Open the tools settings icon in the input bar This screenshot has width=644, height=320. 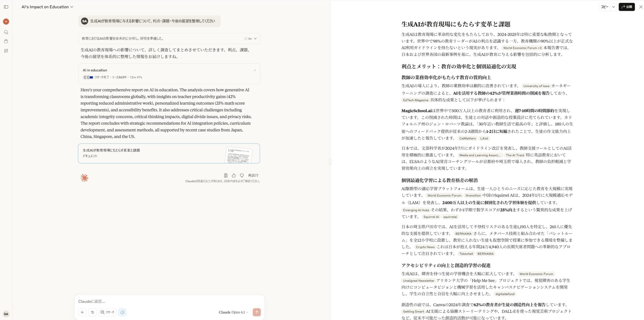(x=93, y=312)
